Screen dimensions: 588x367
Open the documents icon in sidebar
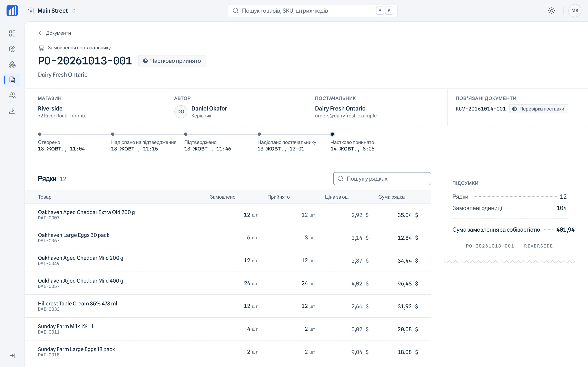[12, 80]
